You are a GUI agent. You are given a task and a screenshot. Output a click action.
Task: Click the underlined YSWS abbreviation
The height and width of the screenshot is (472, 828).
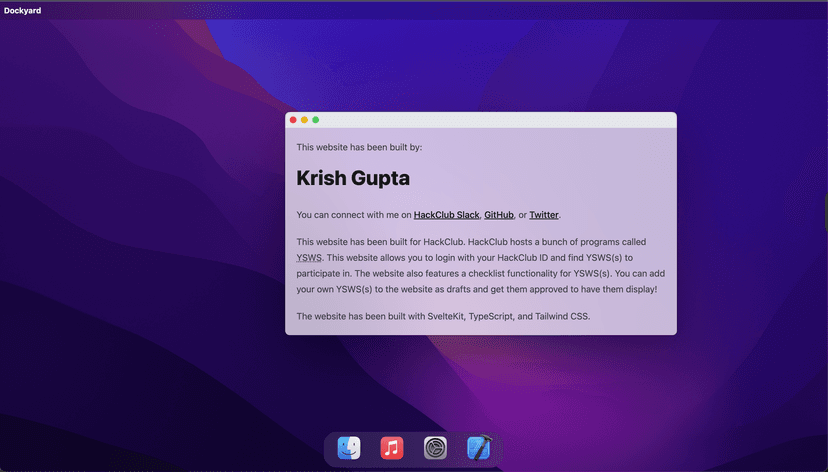click(308, 258)
